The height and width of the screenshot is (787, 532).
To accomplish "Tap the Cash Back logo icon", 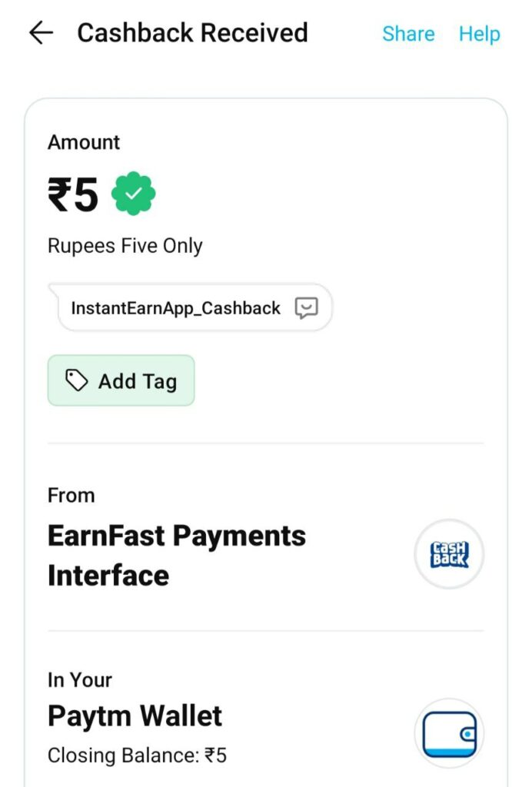I will pos(449,554).
